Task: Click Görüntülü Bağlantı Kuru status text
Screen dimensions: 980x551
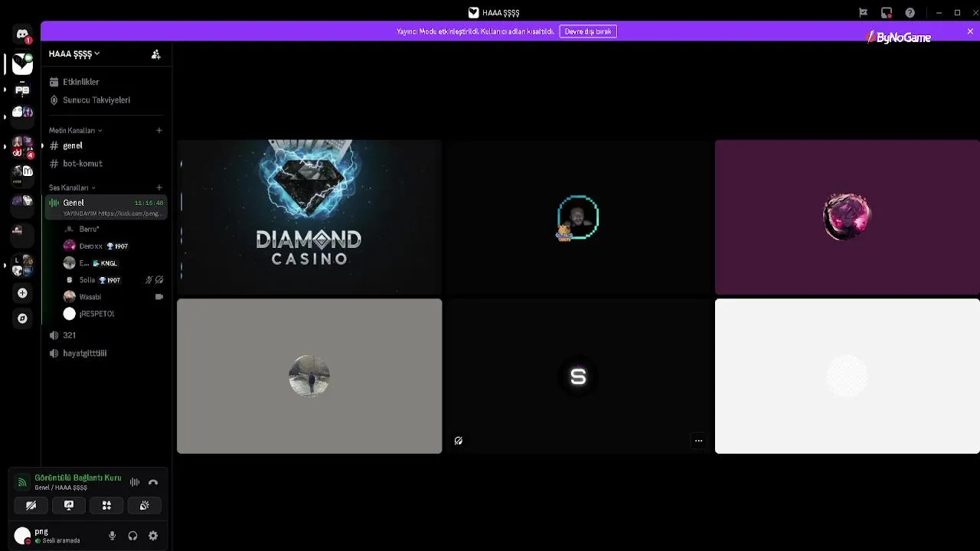Action: [78, 478]
